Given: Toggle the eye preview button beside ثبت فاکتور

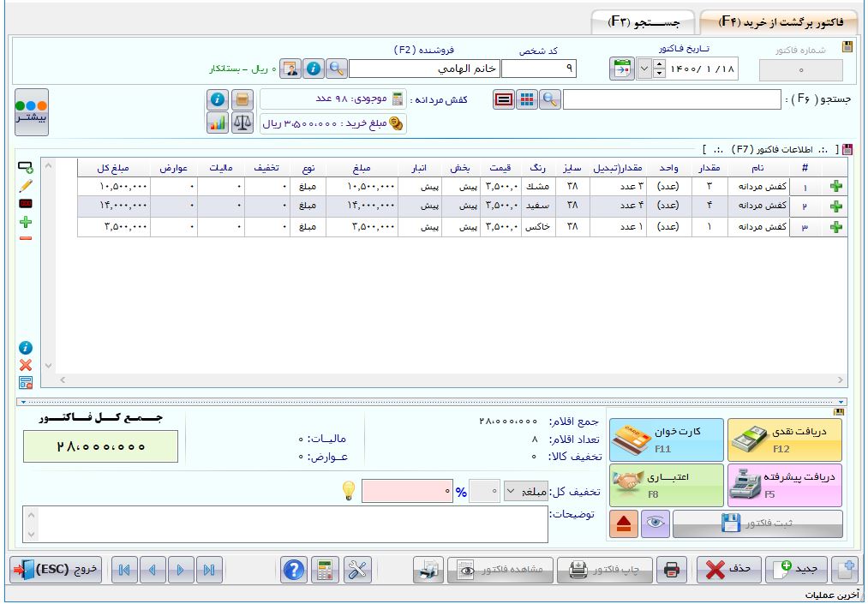Looking at the screenshot, I should pos(655,524).
